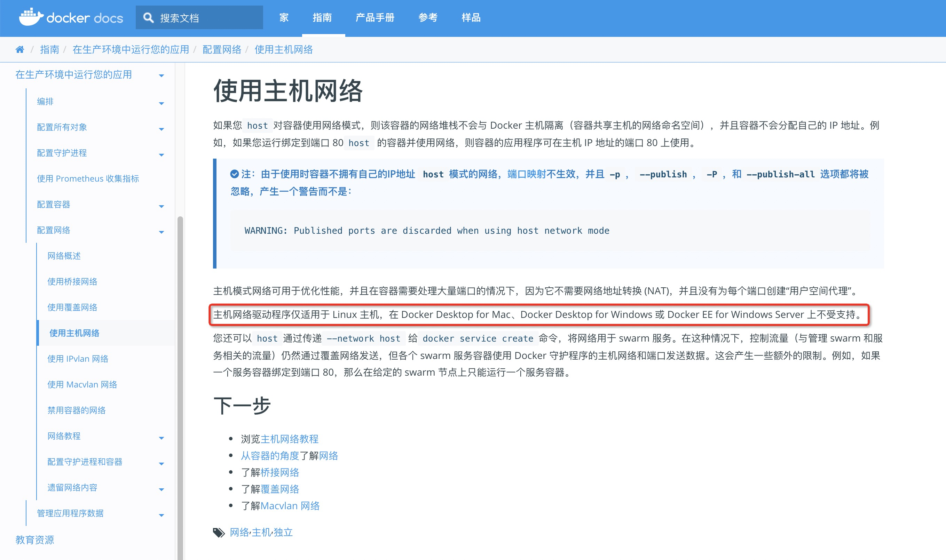Follow the 了解Macvlan 网络 link
The width and height of the screenshot is (946, 560).
pos(290,506)
